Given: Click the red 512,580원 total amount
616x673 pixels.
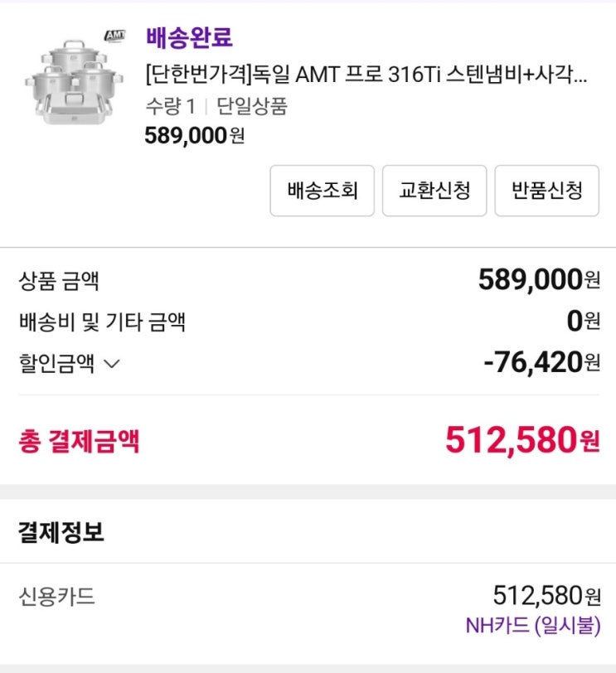Looking at the screenshot, I should pyautogui.click(x=522, y=440).
